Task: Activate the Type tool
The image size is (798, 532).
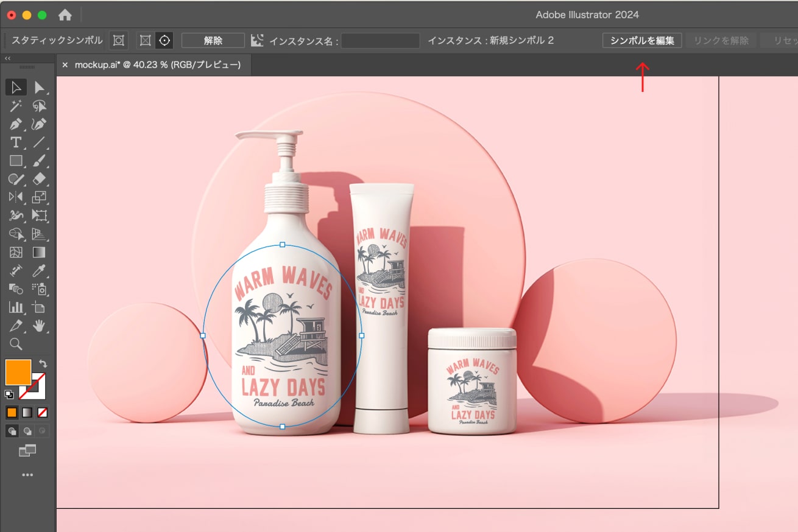Action: [x=16, y=142]
